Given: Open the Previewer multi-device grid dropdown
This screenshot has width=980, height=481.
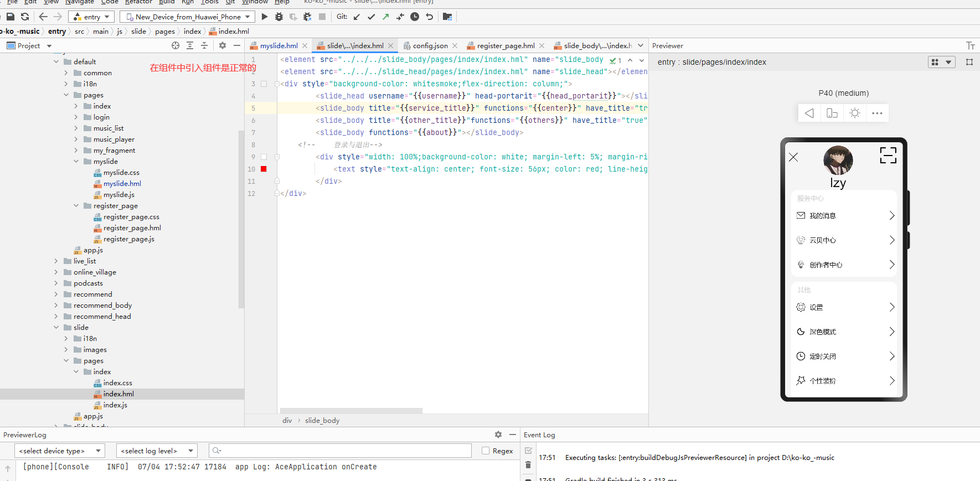Looking at the screenshot, I should tap(941, 62).
